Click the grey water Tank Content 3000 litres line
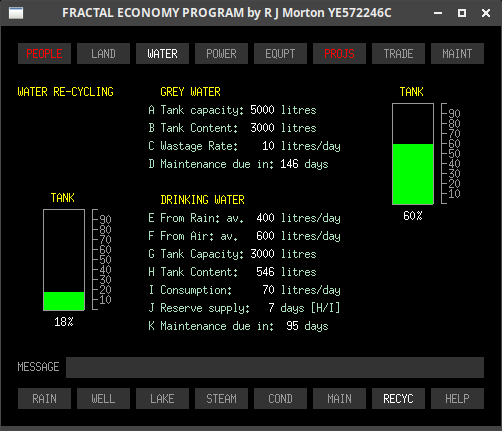Viewport: 502px width, 431px height. 232,128
